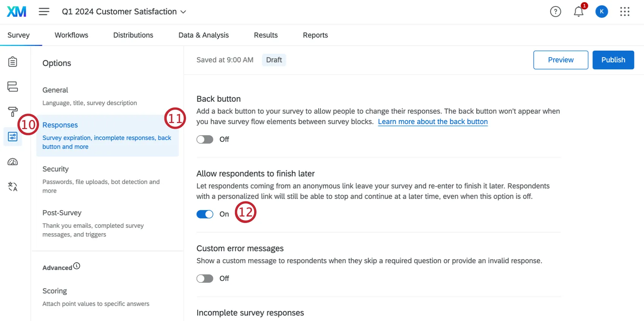The height and width of the screenshot is (321, 644).
Task: Click the Publish button
Action: tap(613, 60)
